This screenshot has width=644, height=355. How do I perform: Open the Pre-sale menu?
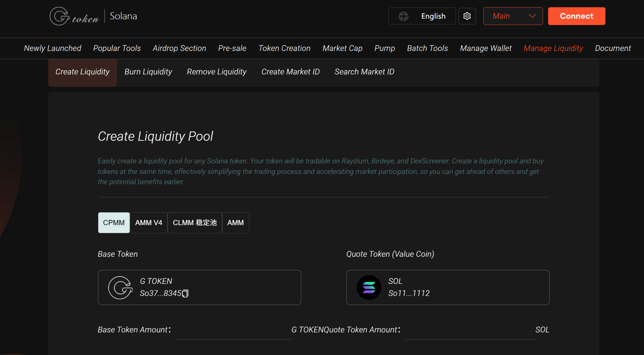(x=232, y=48)
